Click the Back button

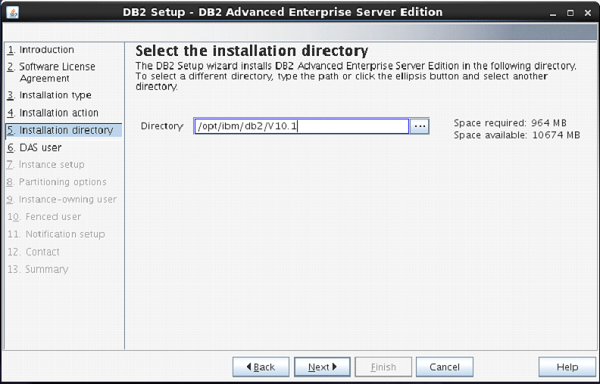tap(261, 367)
